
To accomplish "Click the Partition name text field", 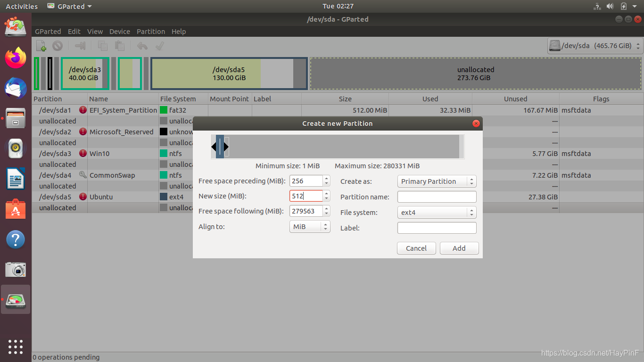I will pyautogui.click(x=437, y=197).
